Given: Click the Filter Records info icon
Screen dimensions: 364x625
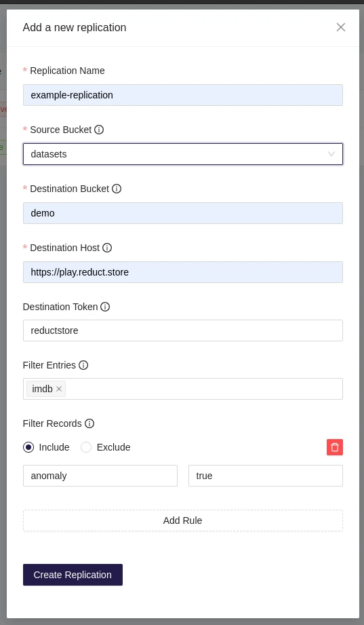Looking at the screenshot, I should coord(89,423).
